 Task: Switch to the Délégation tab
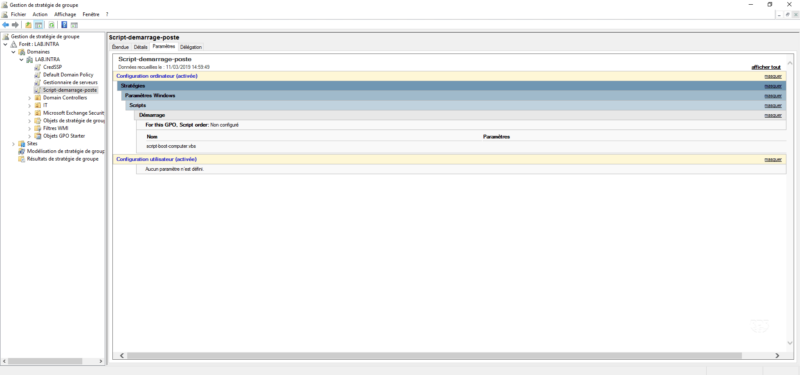pos(191,47)
